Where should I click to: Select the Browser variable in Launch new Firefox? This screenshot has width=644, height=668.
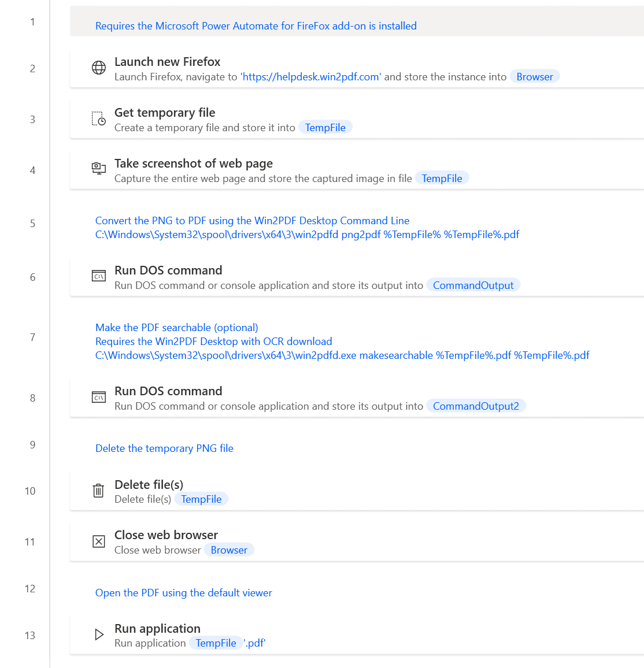click(x=534, y=76)
